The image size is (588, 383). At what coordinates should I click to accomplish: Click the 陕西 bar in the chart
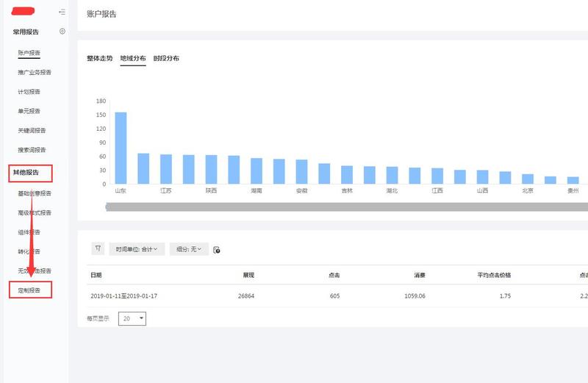(211, 169)
